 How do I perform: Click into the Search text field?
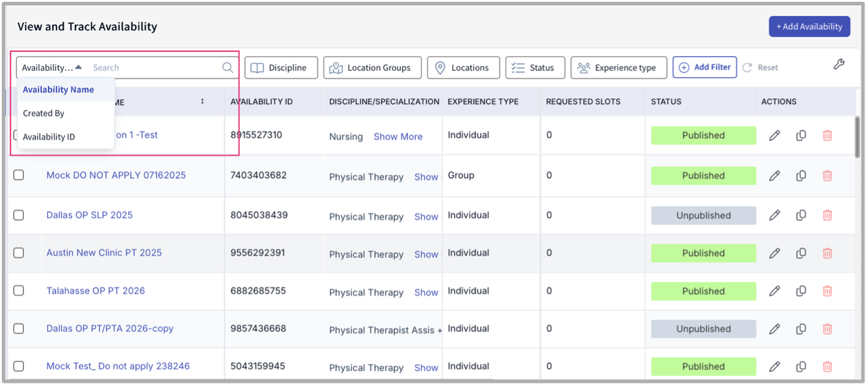click(x=154, y=68)
